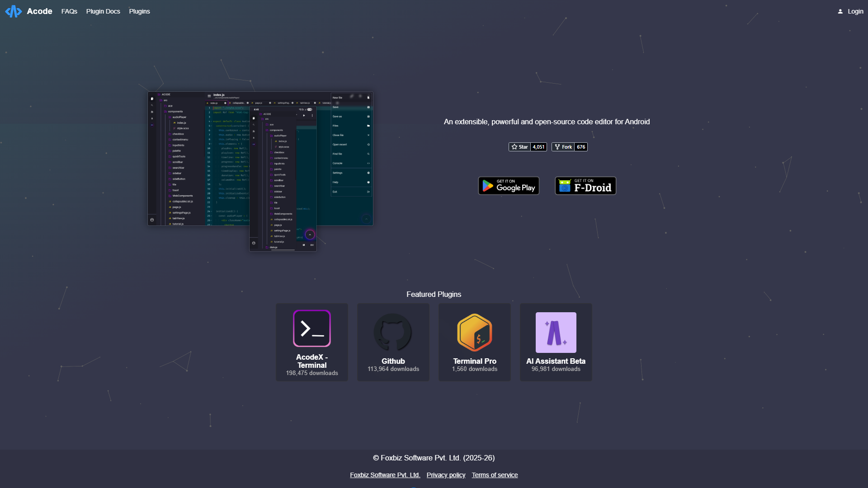Open the FAQs page

tap(69, 11)
